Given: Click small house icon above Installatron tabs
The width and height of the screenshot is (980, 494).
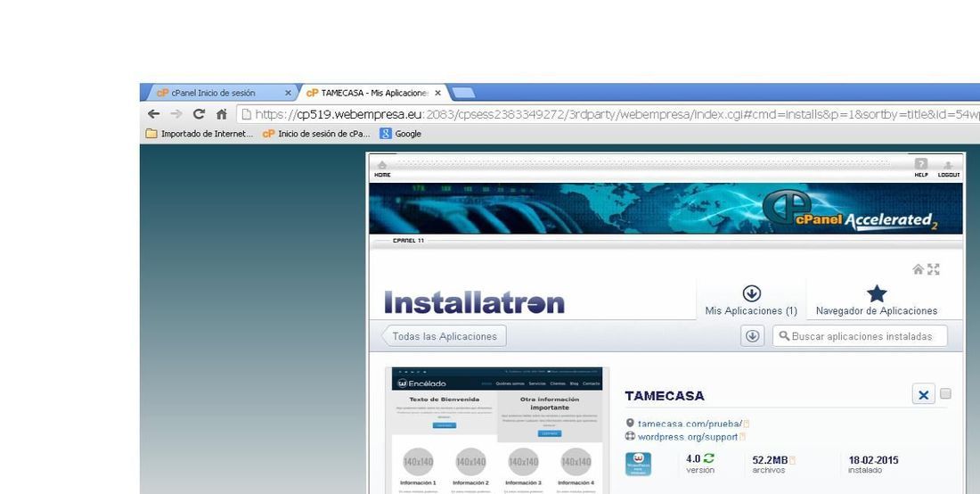Looking at the screenshot, I should pos(918,269).
